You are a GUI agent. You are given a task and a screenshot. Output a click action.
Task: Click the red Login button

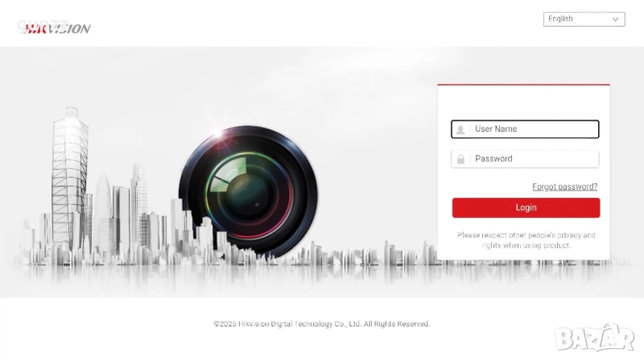(x=526, y=207)
